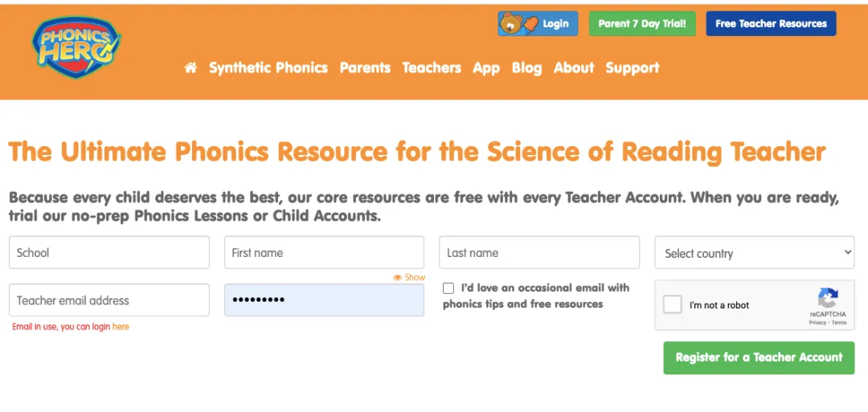Open Free Teacher Resources
Image resolution: width=868 pixels, height=412 pixels.
point(771,24)
